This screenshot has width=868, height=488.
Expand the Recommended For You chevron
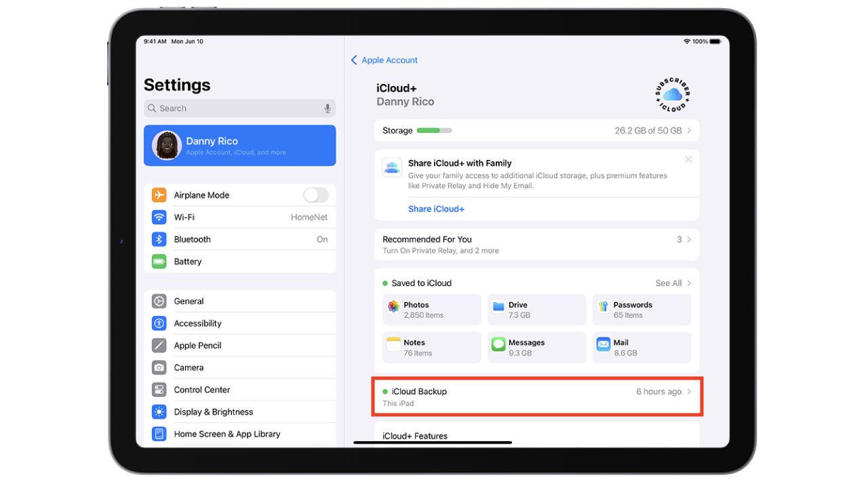(689, 239)
